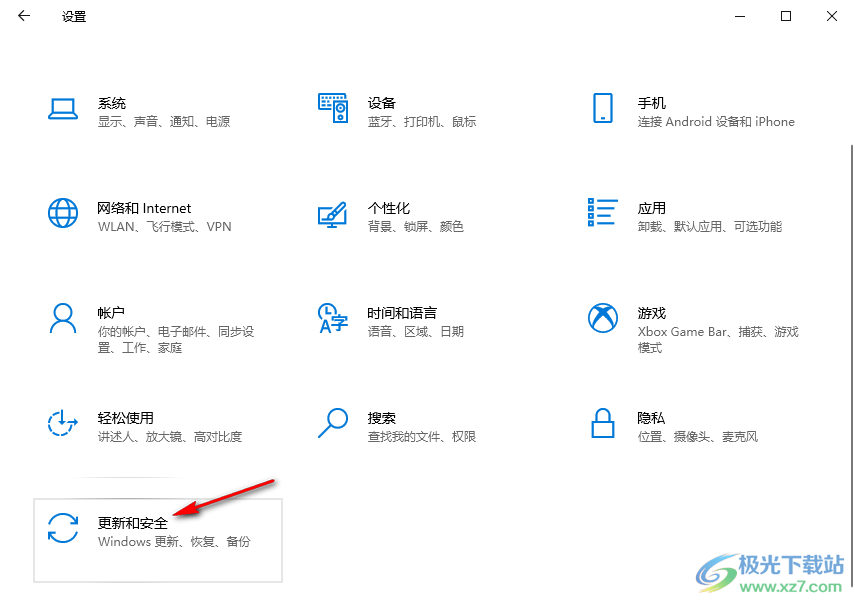Click the vertical scrollbar on the right

tap(852, 365)
